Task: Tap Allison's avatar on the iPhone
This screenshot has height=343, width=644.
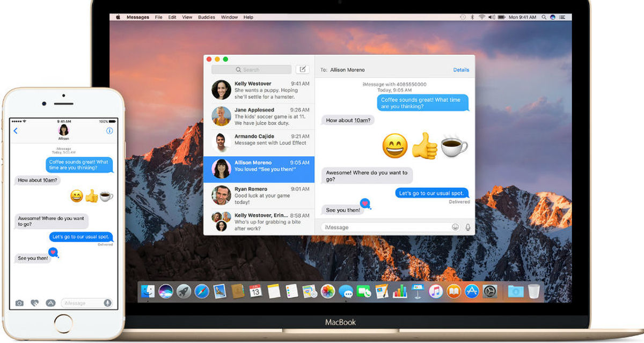Action: tap(64, 129)
